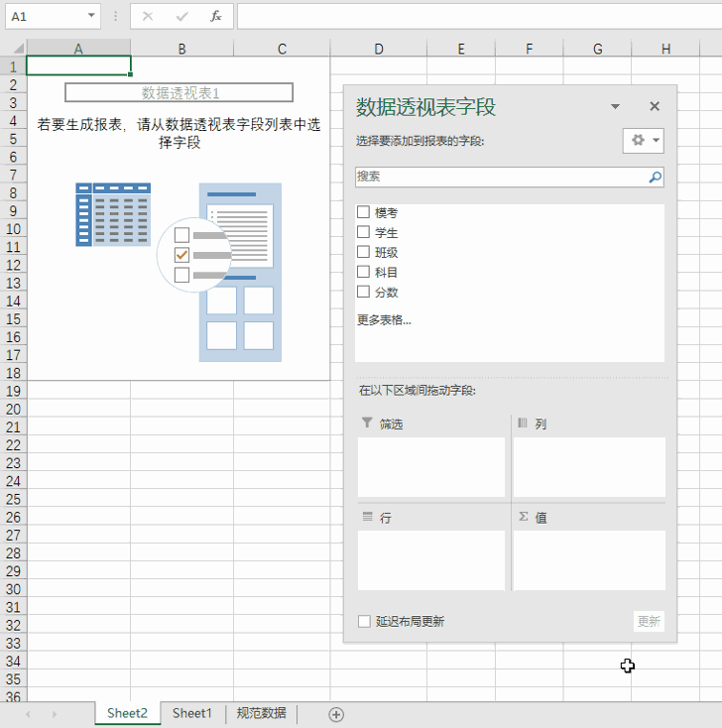
Task: Check the 模考 field checkbox
Action: (364, 212)
